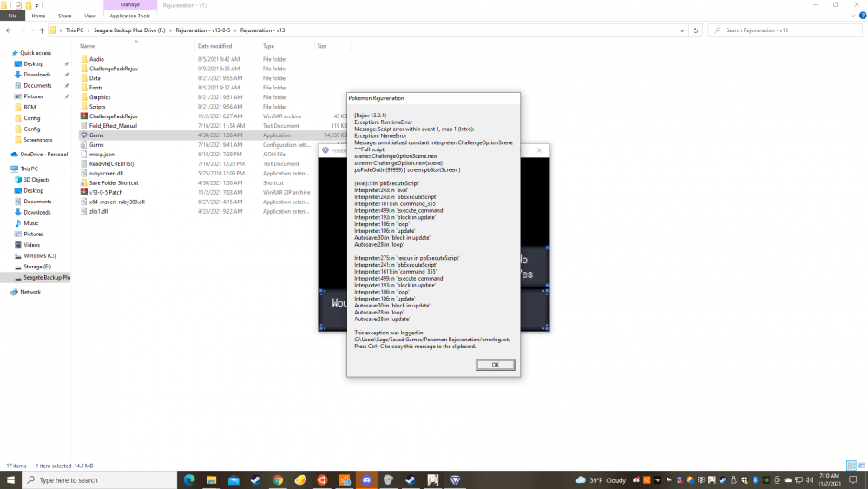
Task: Open Microsoft Edge from taskbar
Action: [x=189, y=479]
